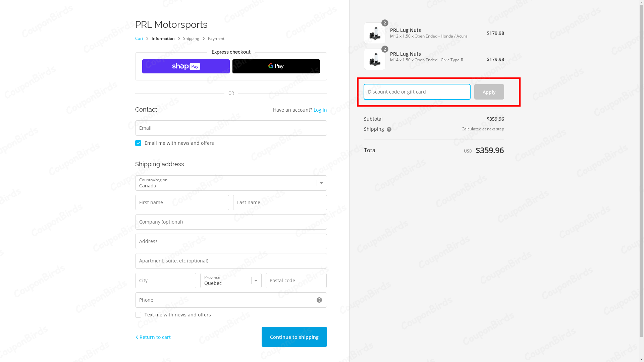The width and height of the screenshot is (644, 362).
Task: Click Apply discount button
Action: pos(489,92)
